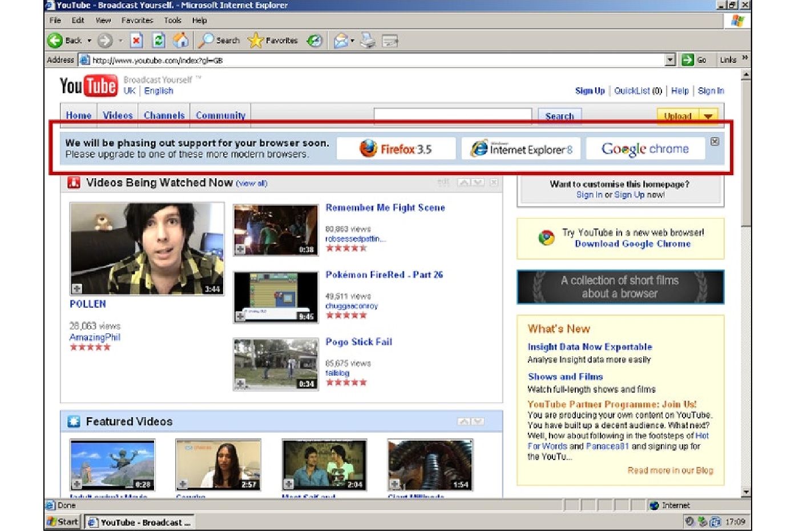The width and height of the screenshot is (799, 532).
Task: Click the YouTube search input box
Action: point(453,116)
